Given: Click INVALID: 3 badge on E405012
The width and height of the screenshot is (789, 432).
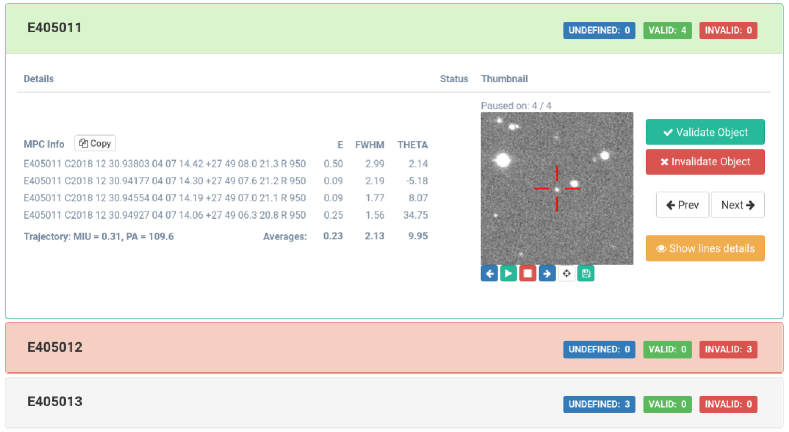Looking at the screenshot, I should pos(728,350).
